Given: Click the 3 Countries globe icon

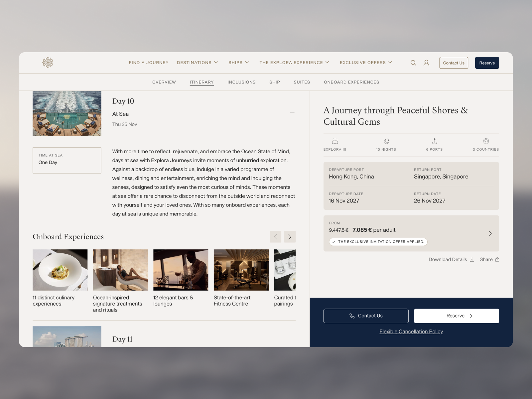Looking at the screenshot, I should coord(486,141).
